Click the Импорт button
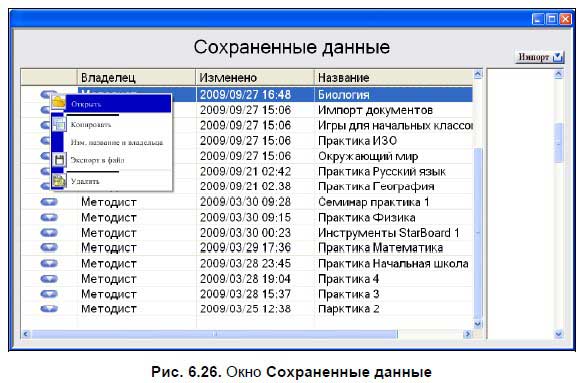Viewport: 585px width, 383px height. pos(539,57)
